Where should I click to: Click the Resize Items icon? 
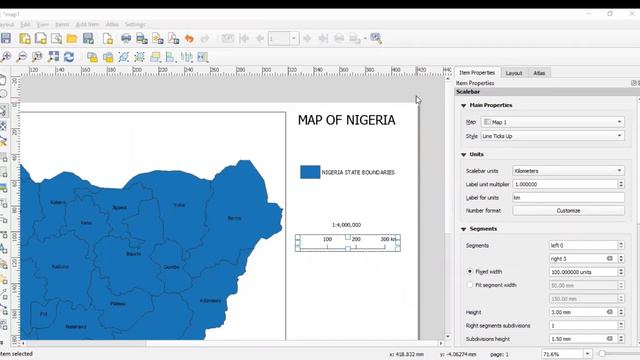(203, 57)
